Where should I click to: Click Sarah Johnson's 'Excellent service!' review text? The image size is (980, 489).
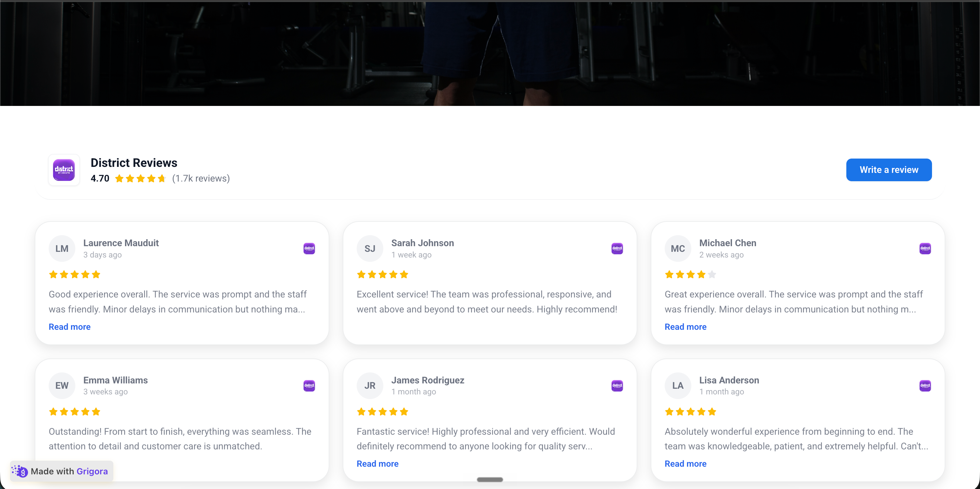487,301
